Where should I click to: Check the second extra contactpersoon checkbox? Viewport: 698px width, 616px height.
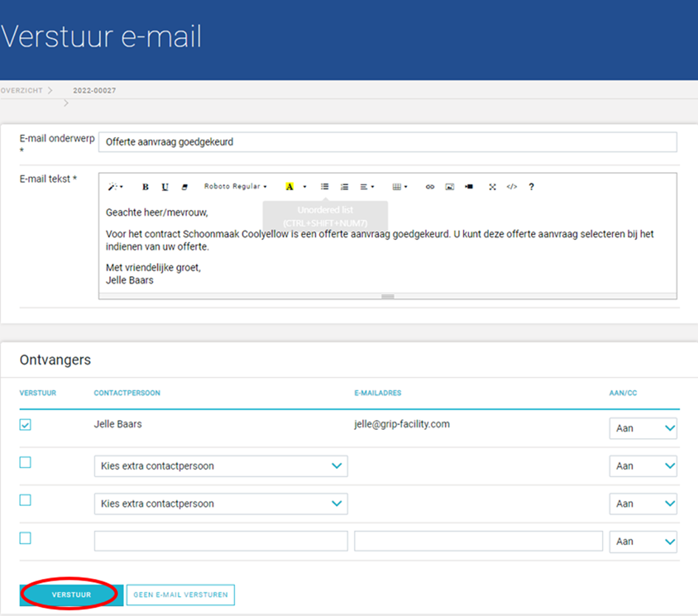coord(25,500)
